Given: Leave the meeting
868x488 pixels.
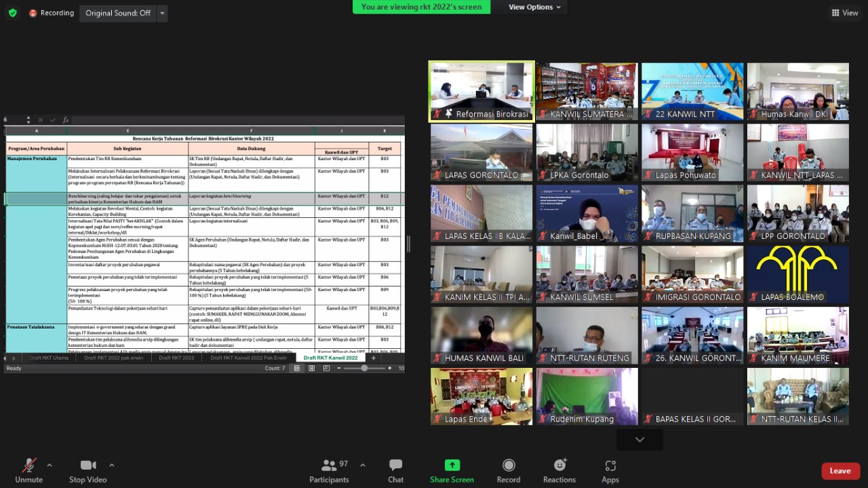Looking at the screenshot, I should [x=840, y=471].
